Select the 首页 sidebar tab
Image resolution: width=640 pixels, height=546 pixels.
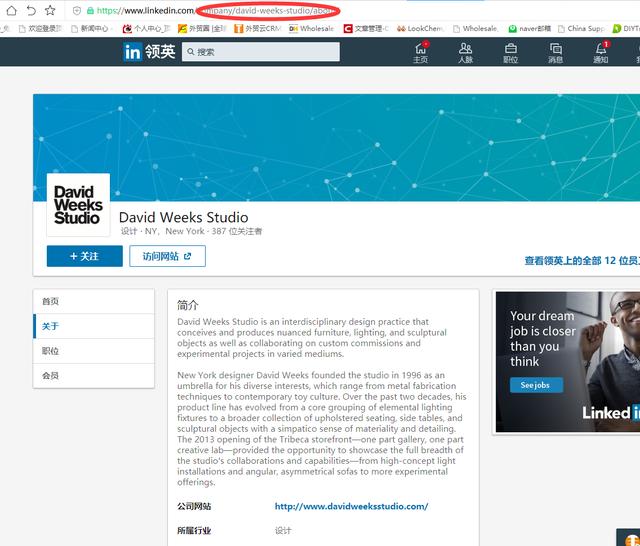[94, 301]
